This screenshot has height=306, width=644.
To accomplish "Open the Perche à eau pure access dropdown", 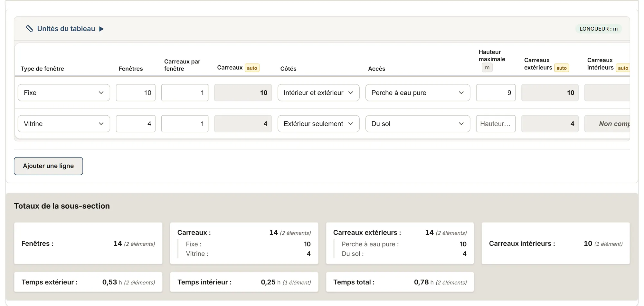I will coord(418,93).
